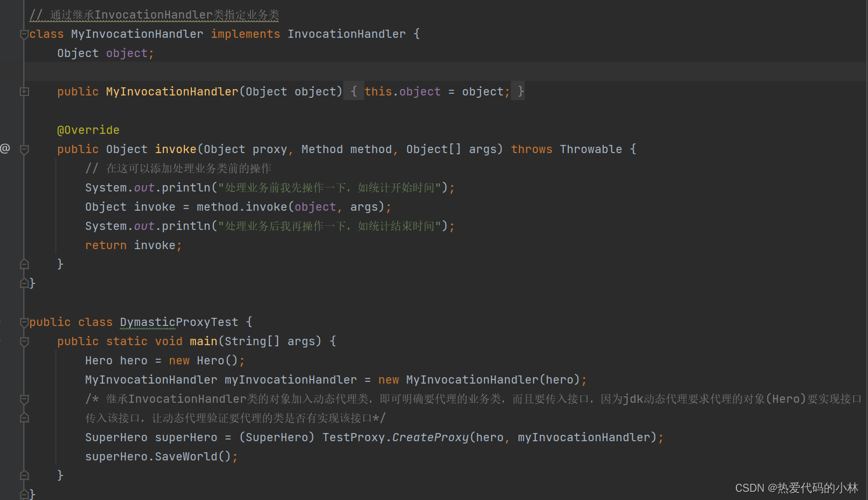Click the "void" keyword
Image resolution: width=868 pixels, height=500 pixels.
coord(169,341)
